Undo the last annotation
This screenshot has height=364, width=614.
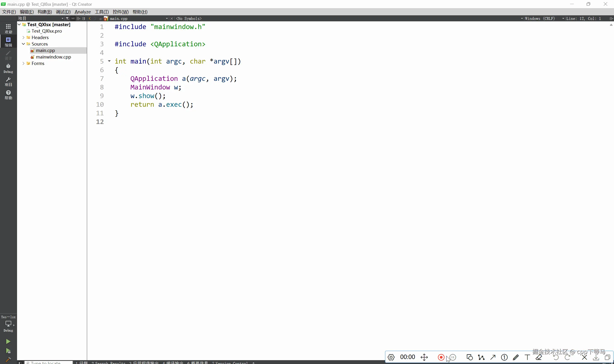click(556, 357)
